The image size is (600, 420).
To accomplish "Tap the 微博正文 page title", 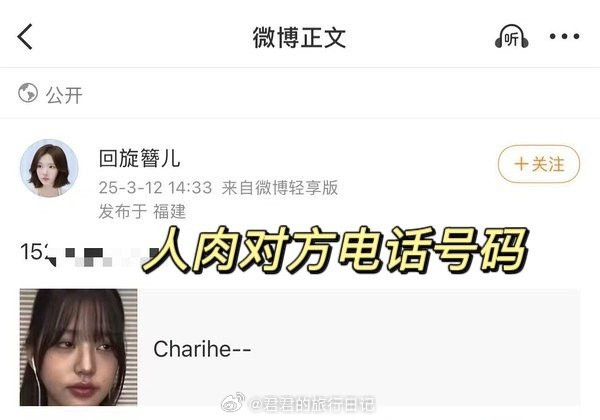I will pyautogui.click(x=299, y=37).
